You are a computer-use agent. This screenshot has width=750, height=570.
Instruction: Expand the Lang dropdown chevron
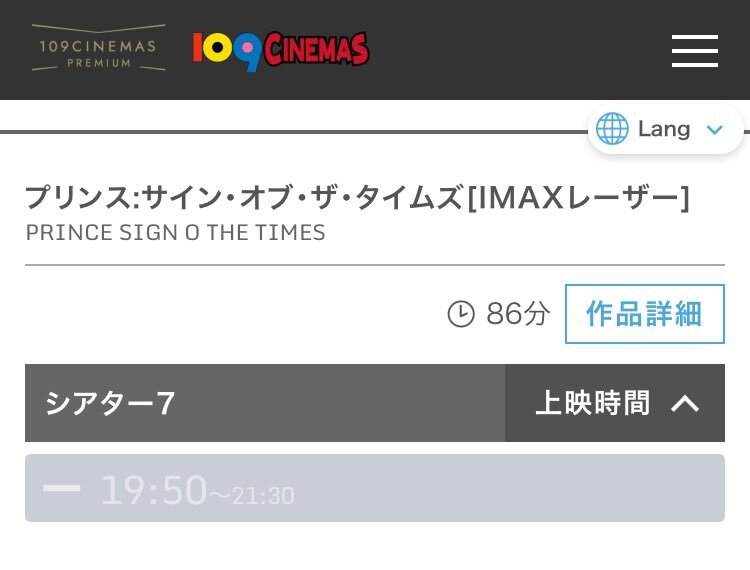pos(715,129)
